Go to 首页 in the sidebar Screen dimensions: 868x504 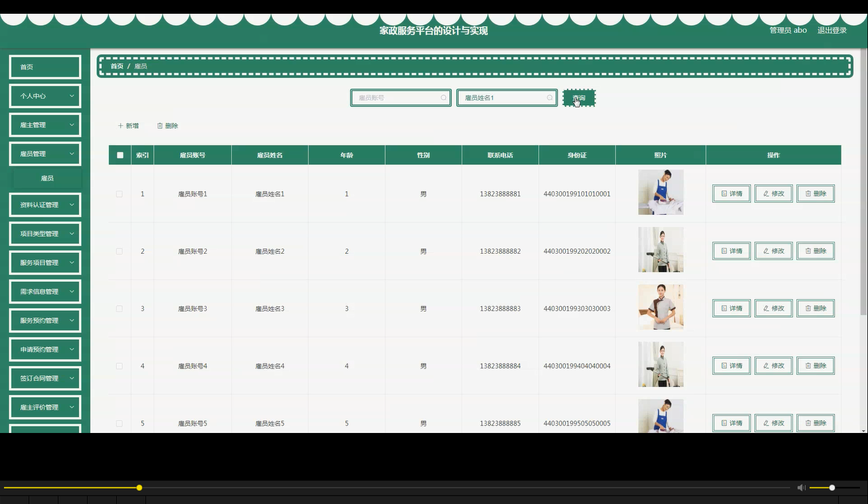[x=45, y=67]
